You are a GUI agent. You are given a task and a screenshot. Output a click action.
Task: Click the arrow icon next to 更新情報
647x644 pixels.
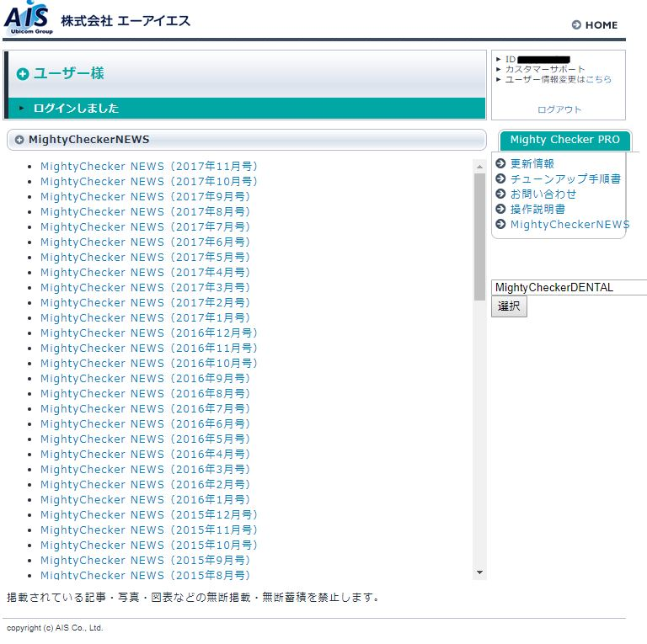501,164
